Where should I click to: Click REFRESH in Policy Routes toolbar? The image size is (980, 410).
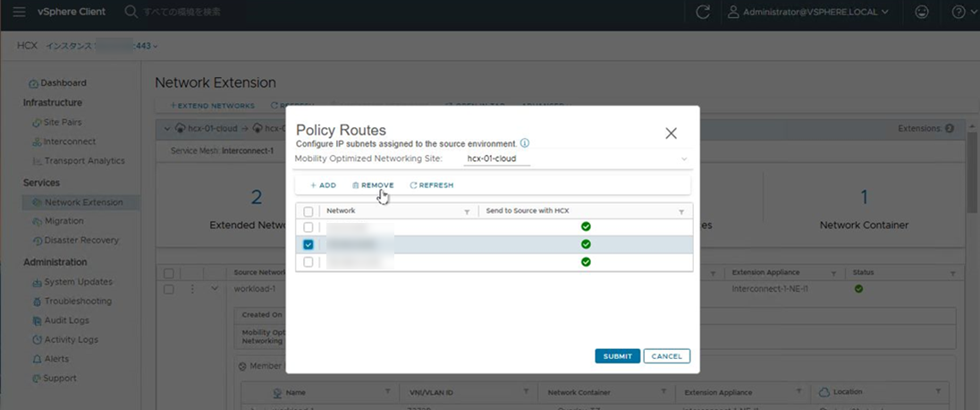tap(432, 185)
